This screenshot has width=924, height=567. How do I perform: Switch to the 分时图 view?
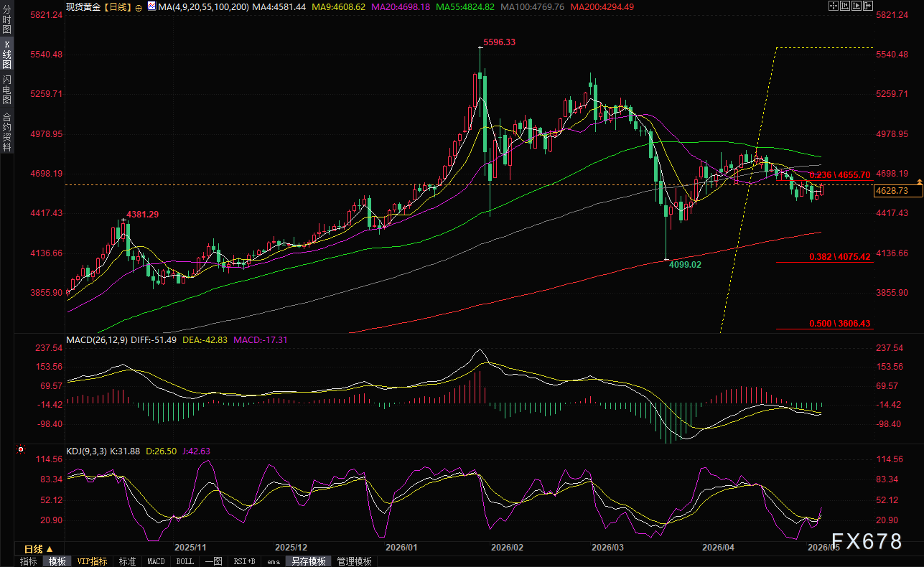7,19
